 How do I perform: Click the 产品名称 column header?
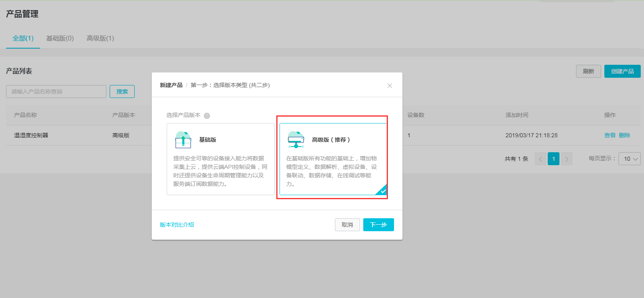(25, 115)
